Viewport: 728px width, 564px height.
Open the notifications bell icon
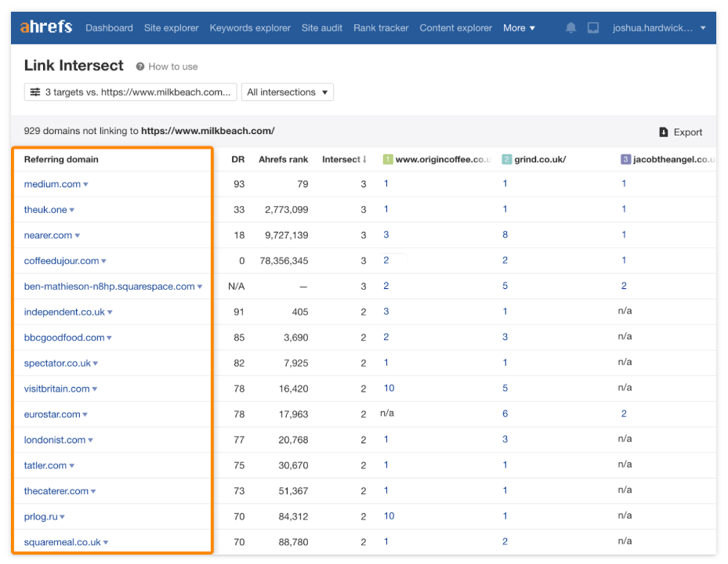570,28
